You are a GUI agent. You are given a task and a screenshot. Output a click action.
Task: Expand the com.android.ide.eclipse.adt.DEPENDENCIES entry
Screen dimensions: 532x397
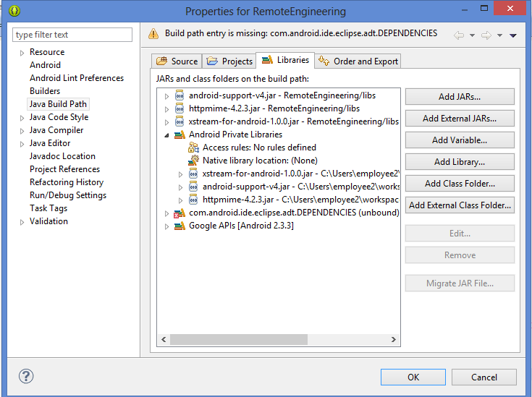pyautogui.click(x=166, y=213)
